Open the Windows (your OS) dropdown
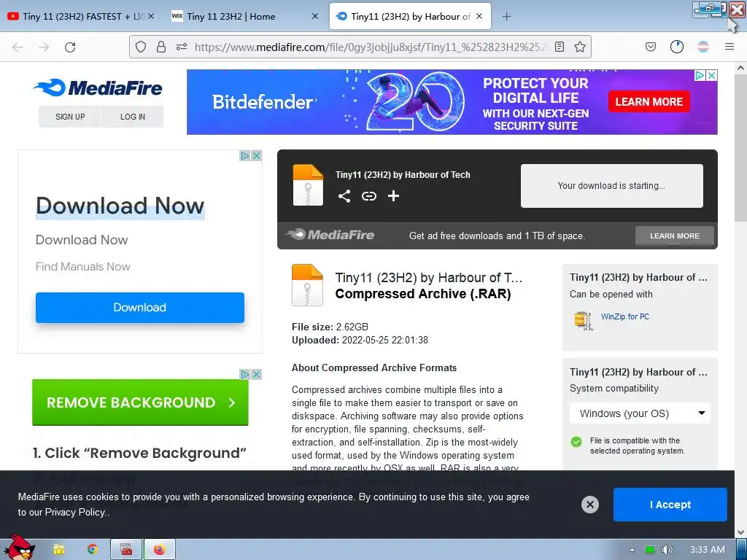The height and width of the screenshot is (560, 747). [x=640, y=413]
